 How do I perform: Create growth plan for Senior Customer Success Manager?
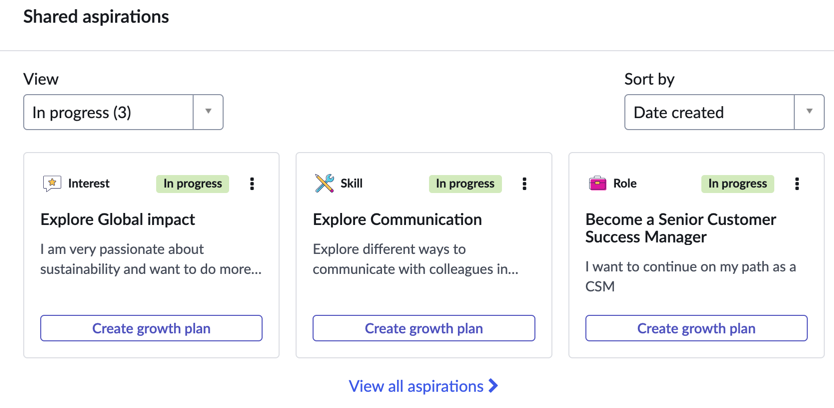[x=696, y=328]
